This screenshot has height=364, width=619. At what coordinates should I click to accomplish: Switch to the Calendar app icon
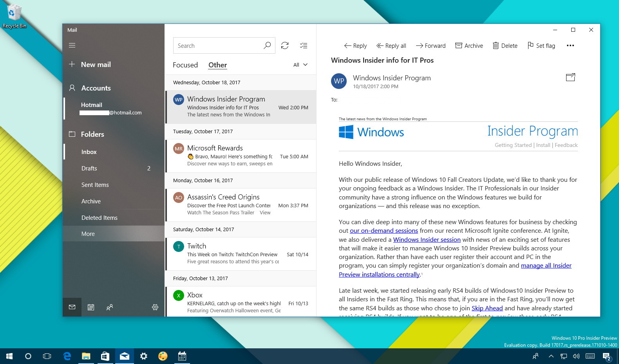pos(91,307)
